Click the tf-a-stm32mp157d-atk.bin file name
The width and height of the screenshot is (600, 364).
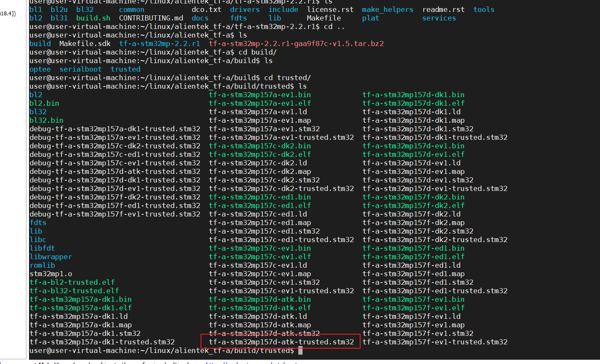(260, 299)
